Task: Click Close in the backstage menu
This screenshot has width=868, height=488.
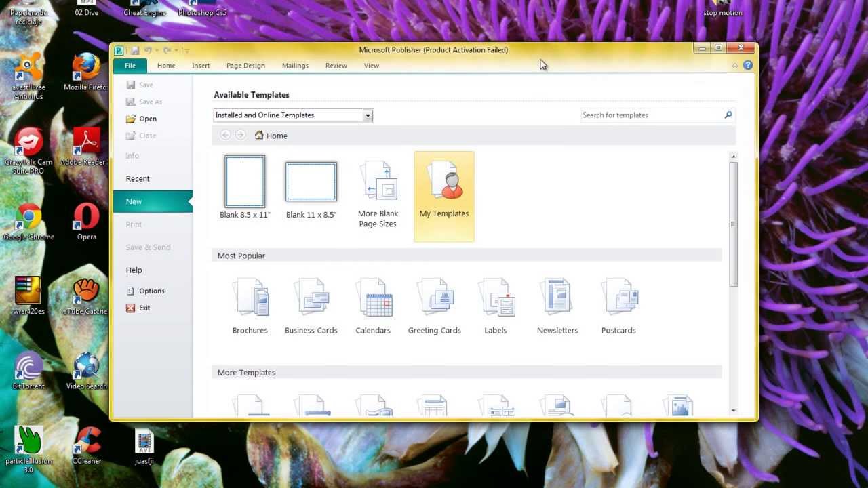Action: (141, 136)
